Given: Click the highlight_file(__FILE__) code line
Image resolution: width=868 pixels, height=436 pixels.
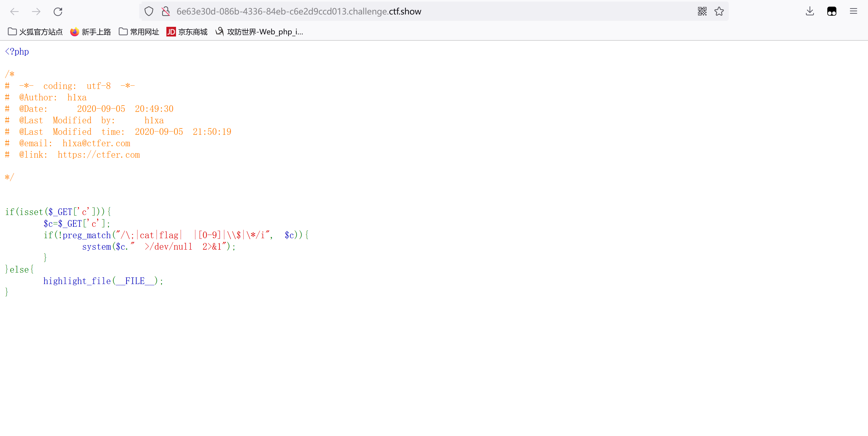Looking at the screenshot, I should click(103, 281).
